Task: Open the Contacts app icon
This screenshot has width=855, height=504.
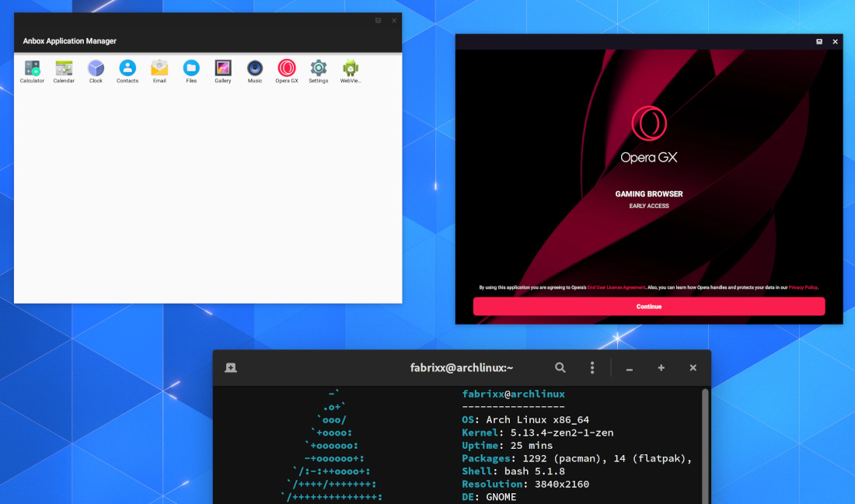Action: point(127,71)
